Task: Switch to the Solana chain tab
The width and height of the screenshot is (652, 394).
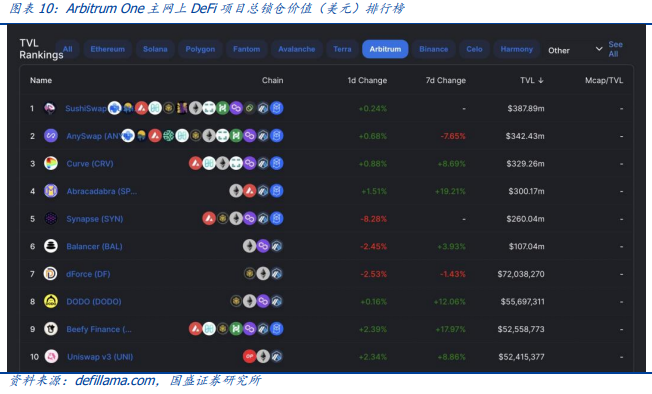Action: pos(155,49)
